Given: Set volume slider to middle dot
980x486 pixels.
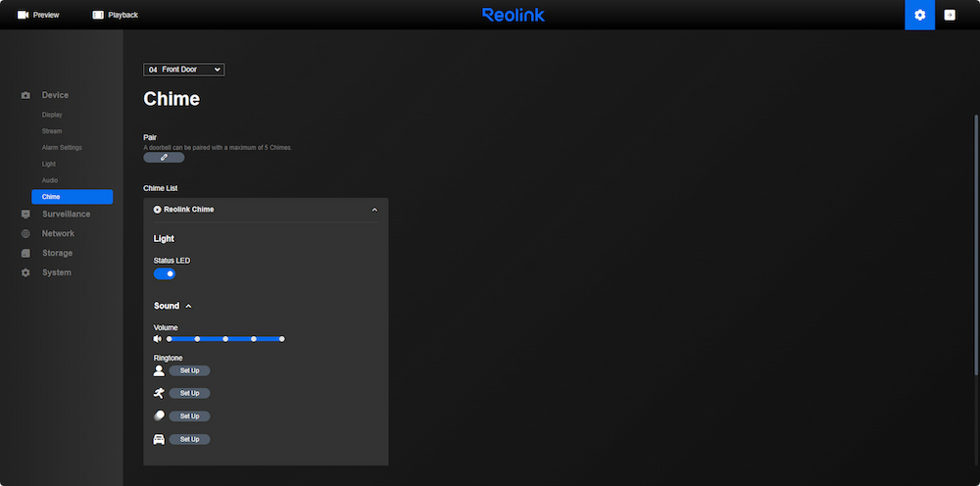Looking at the screenshot, I should point(225,339).
